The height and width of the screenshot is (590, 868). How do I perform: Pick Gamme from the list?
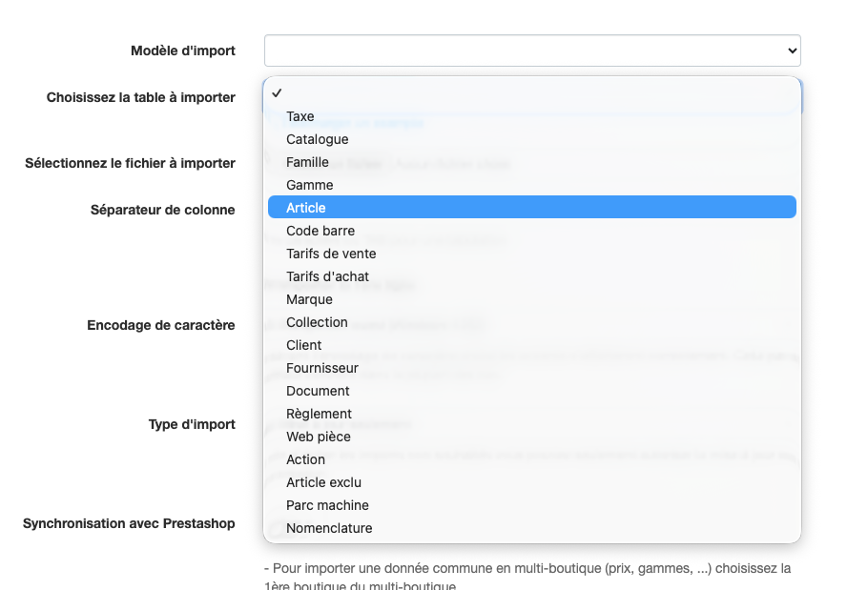click(x=310, y=185)
